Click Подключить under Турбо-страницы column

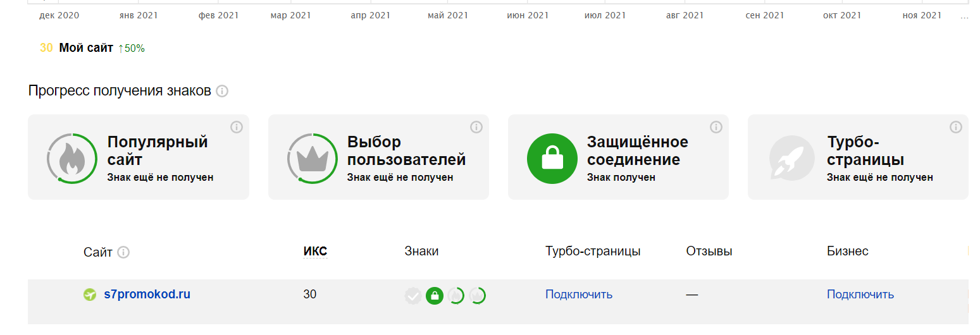(x=579, y=295)
